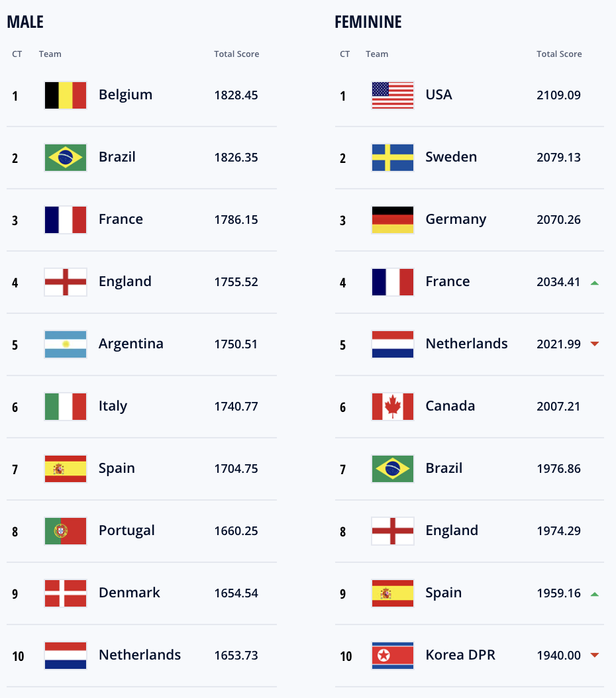Click the Argentina flag in male ranking

point(66,344)
